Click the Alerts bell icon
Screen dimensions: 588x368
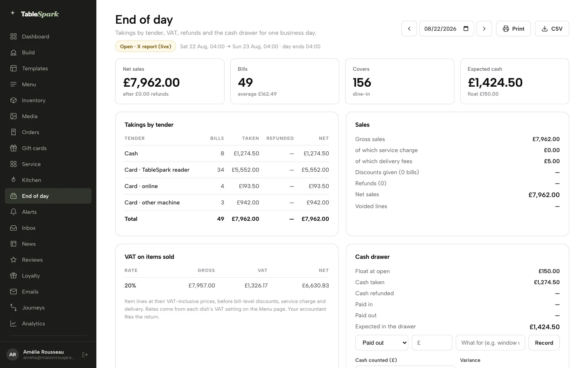click(13, 212)
